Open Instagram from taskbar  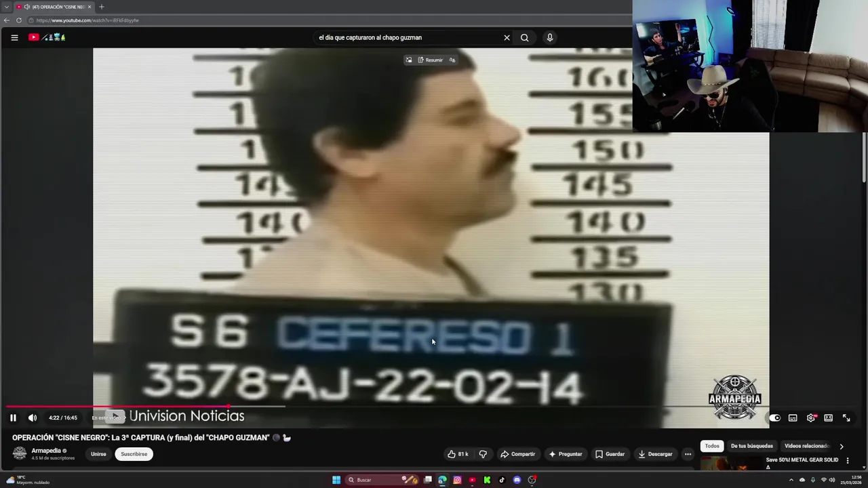(457, 480)
